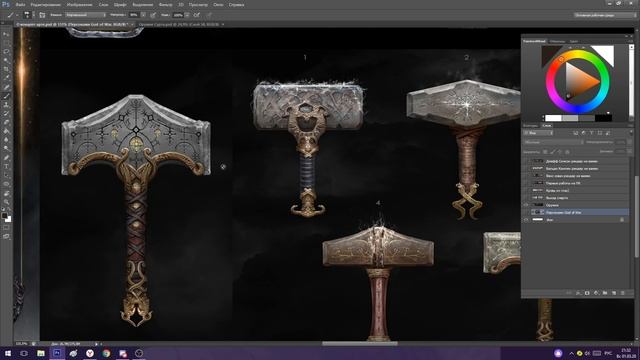Open Chrome from the taskbar
The height and width of the screenshot is (360, 640).
106,353
